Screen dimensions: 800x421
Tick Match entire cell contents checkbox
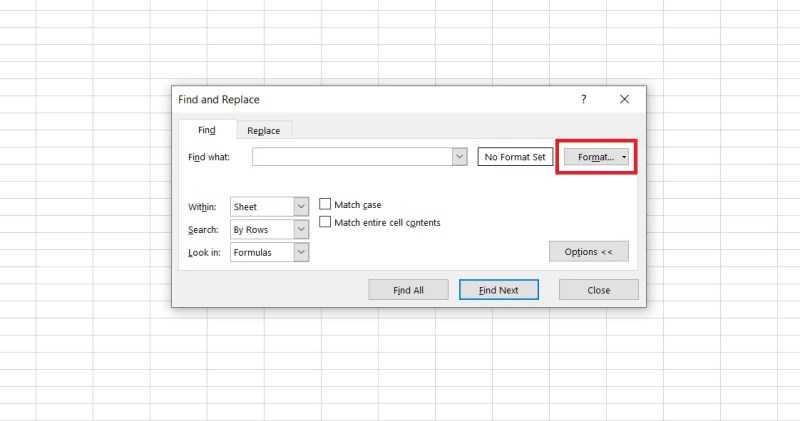pyautogui.click(x=325, y=222)
